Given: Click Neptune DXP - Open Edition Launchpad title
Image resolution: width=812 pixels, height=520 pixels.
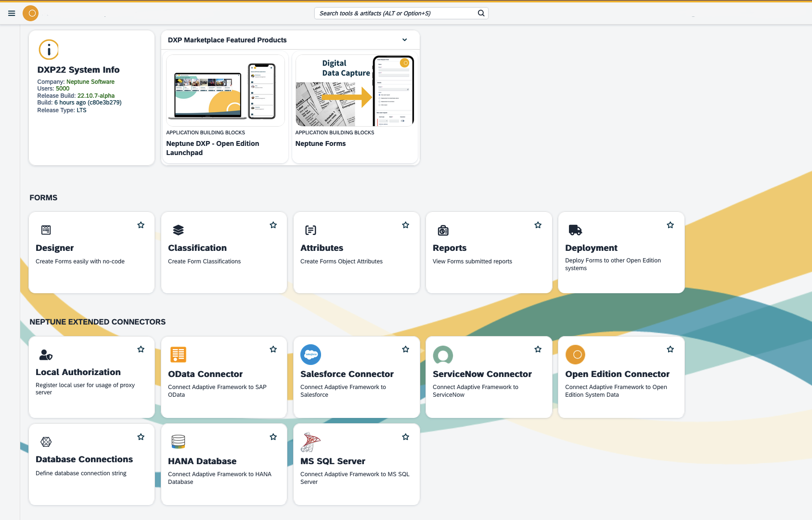Looking at the screenshot, I should 213,148.
